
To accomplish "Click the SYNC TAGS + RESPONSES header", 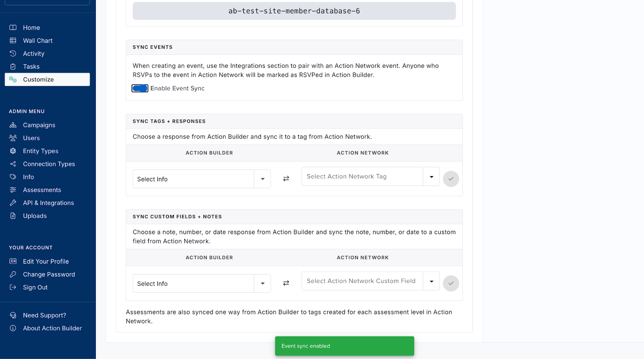I will click(294, 121).
